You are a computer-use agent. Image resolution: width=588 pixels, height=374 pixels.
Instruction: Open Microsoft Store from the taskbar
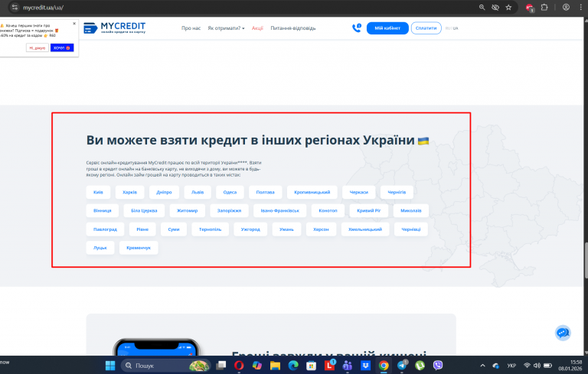312,366
